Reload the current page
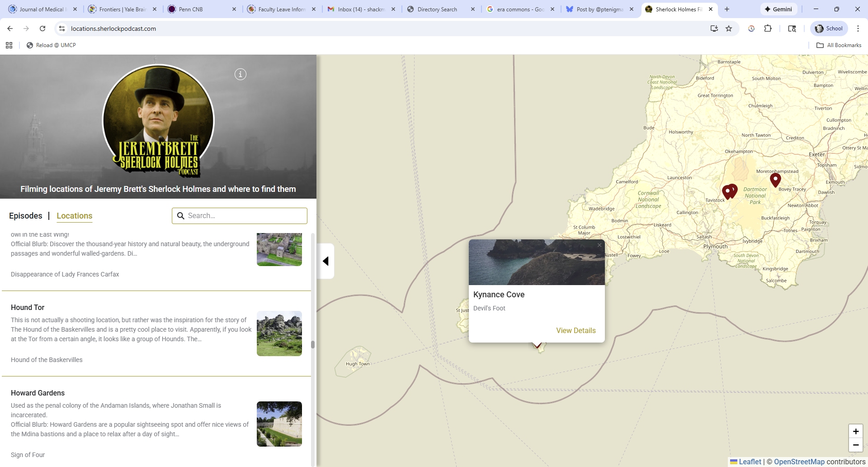The image size is (868, 467). tap(42, 29)
